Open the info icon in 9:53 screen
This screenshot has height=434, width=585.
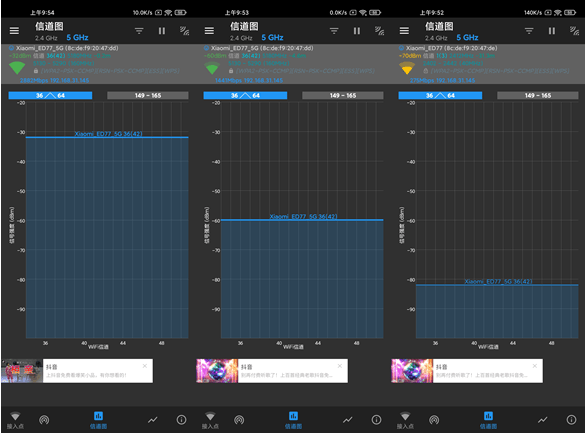(376, 420)
